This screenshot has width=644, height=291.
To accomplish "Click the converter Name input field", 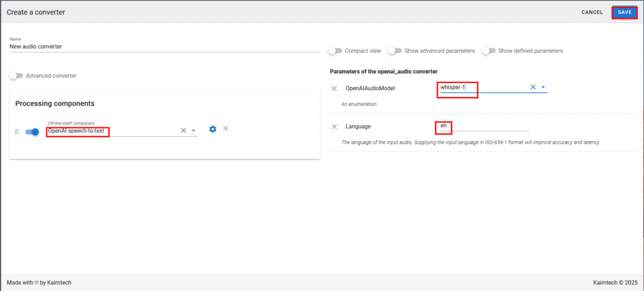I will click(164, 46).
